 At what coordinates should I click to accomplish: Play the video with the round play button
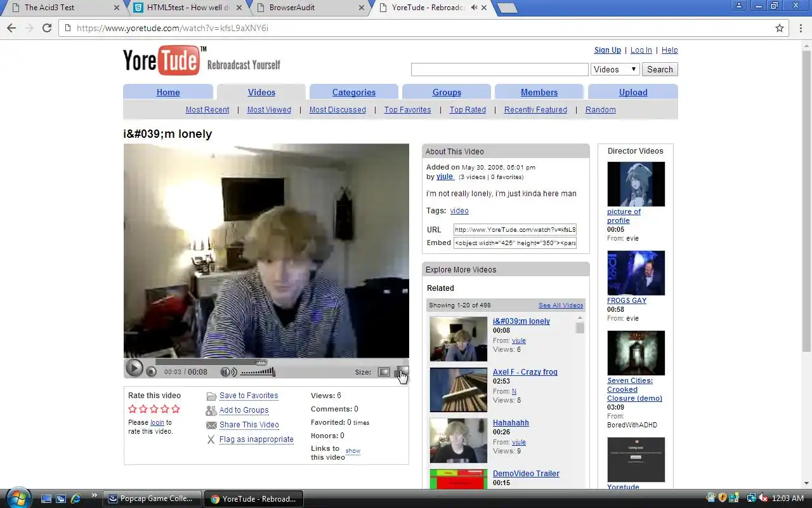tap(134, 368)
